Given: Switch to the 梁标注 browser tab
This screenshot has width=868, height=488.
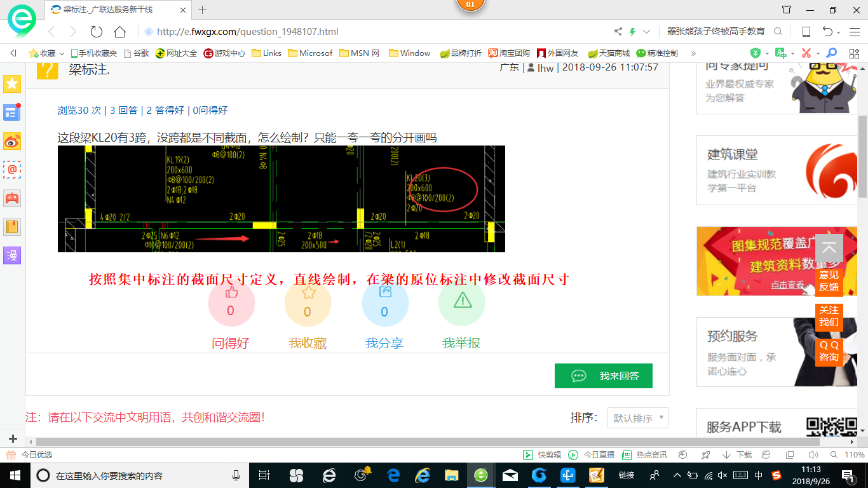Looking at the screenshot, I should (x=119, y=10).
